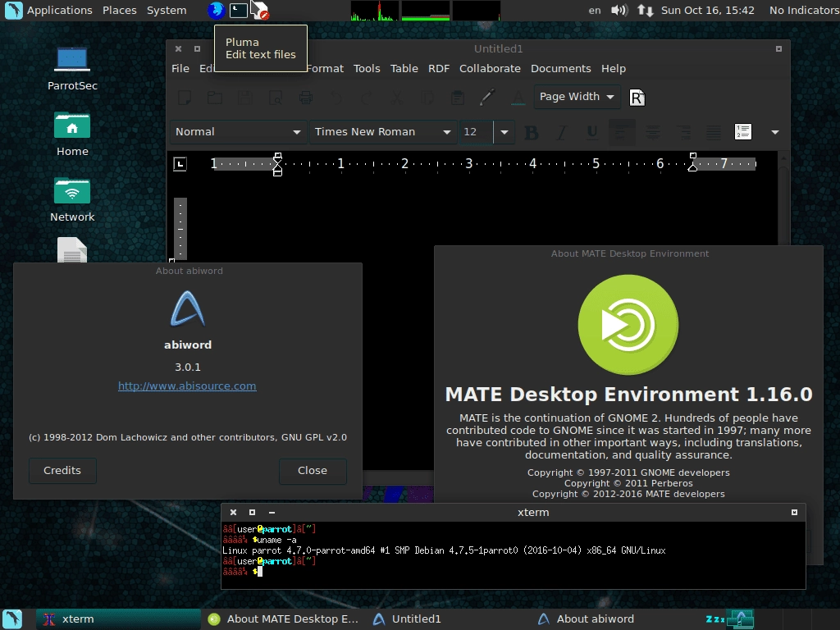Screen dimensions: 840x630
Task: Open a file with the folder toolbar icon
Action: (x=215, y=98)
